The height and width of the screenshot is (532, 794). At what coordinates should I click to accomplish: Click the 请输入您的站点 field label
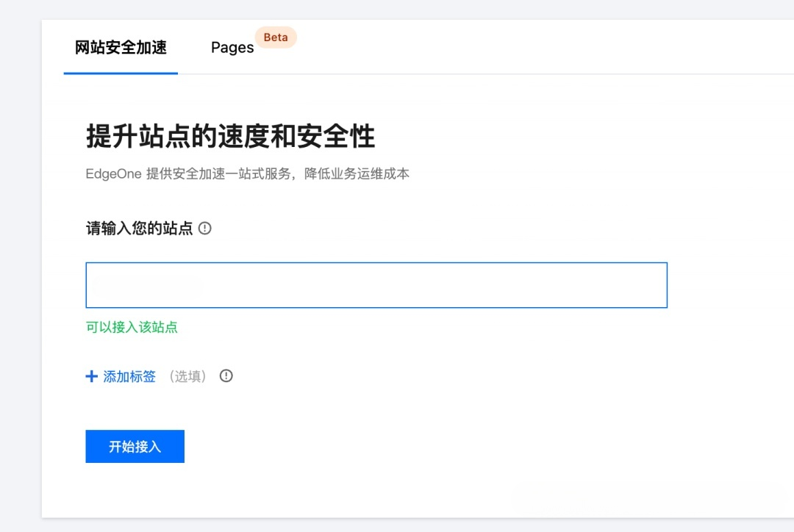(139, 229)
